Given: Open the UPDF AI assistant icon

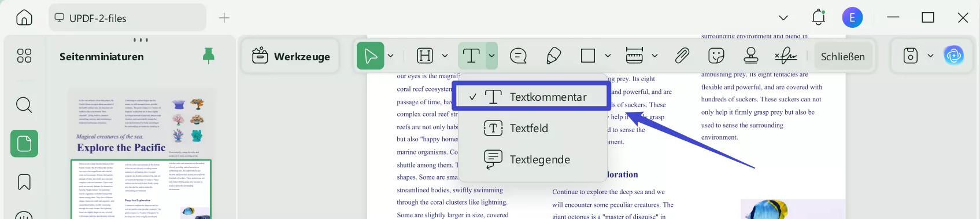Looking at the screenshot, I should coord(954,56).
